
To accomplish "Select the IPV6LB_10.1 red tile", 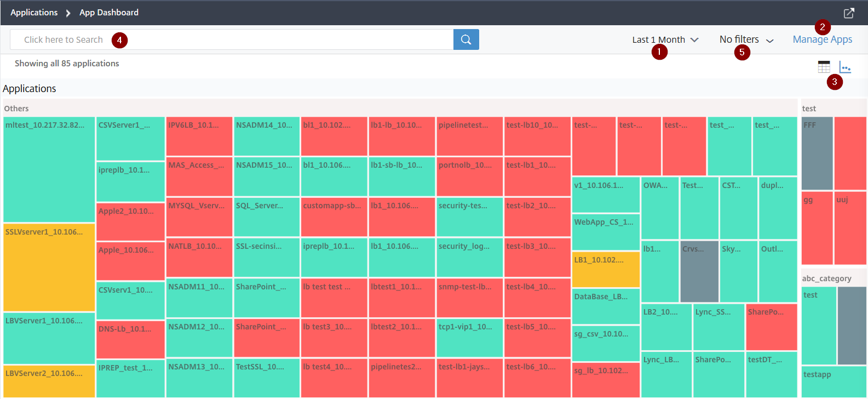I will click(199, 136).
